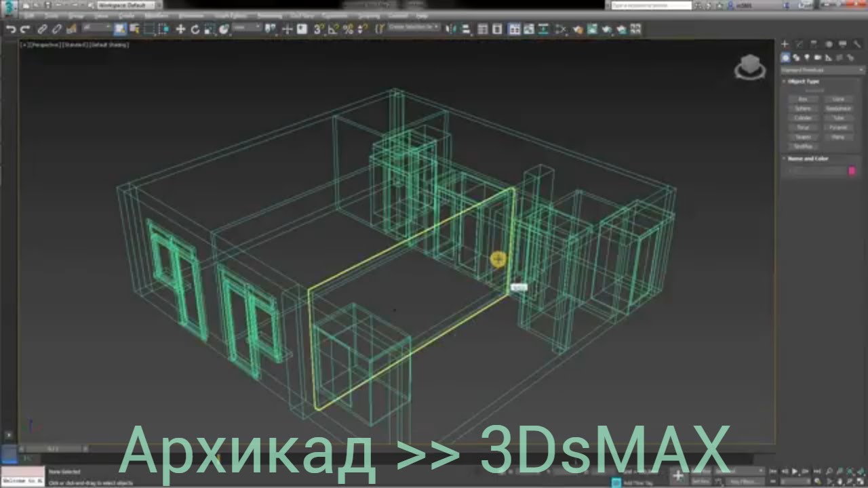This screenshot has height=488, width=868.
Task: Toggle Angle Snap
Action: tap(334, 29)
